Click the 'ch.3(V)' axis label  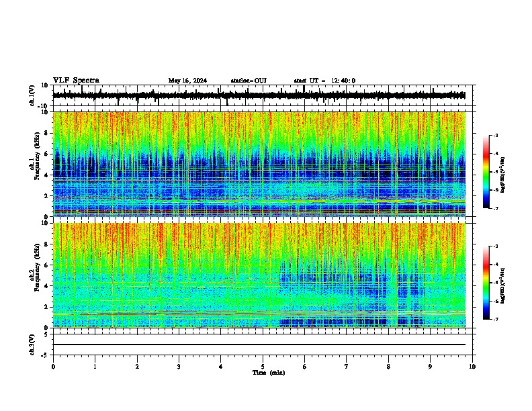32,345
